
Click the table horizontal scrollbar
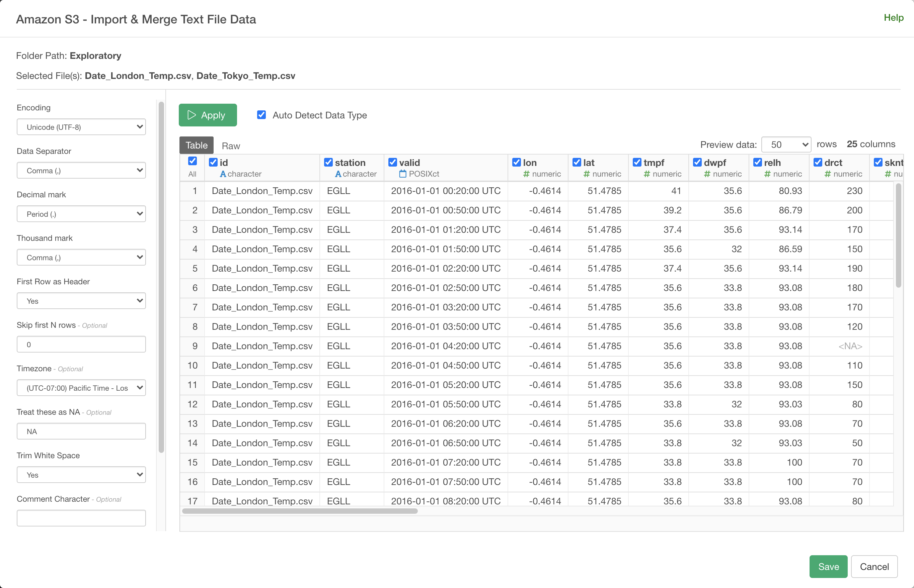(x=300, y=511)
